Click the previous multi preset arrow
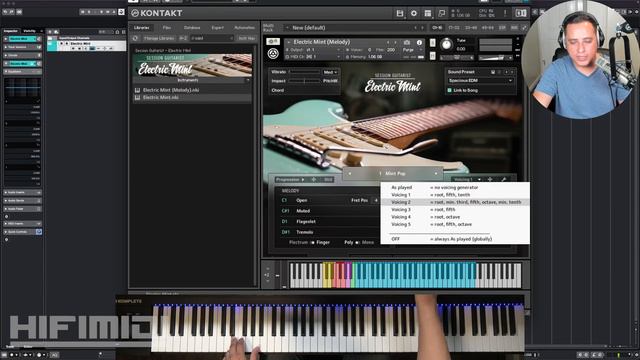 [416, 28]
